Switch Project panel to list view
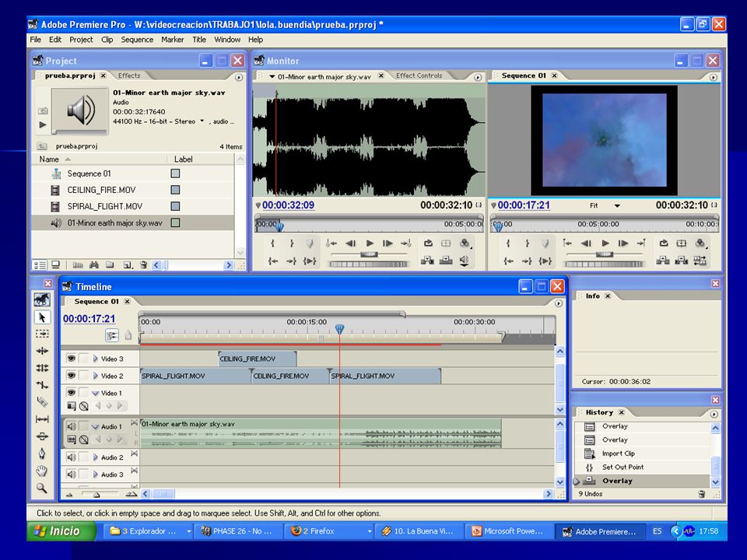The height and width of the screenshot is (560, 747). [x=40, y=264]
